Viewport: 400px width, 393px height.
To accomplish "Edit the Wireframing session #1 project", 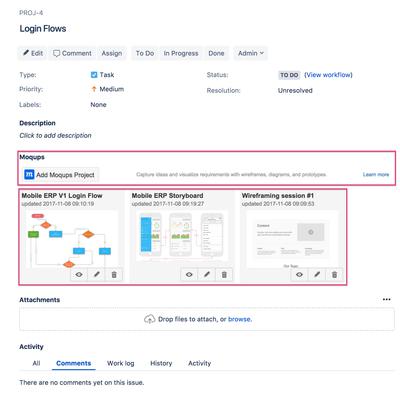I will click(x=317, y=274).
